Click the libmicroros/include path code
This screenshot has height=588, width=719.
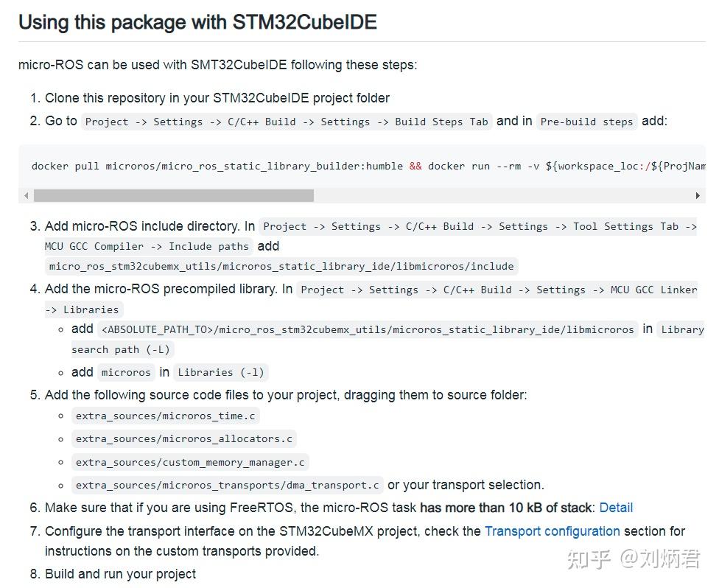(x=281, y=266)
